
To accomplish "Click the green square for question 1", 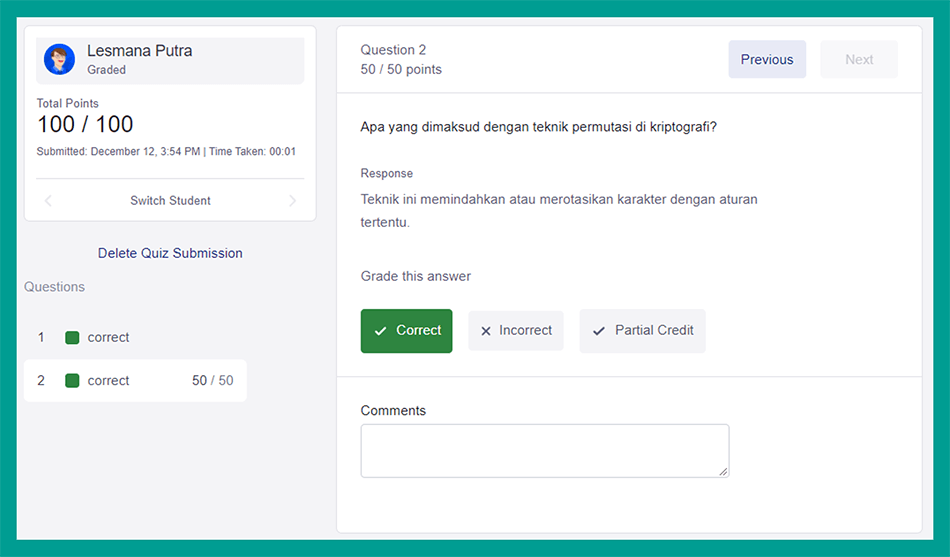I will [72, 338].
